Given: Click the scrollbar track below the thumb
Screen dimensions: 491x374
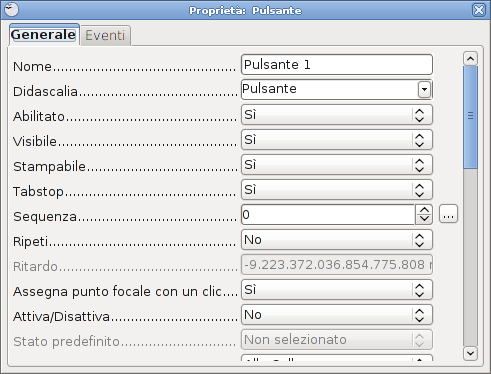Looking at the screenshot, I should [x=470, y=257].
